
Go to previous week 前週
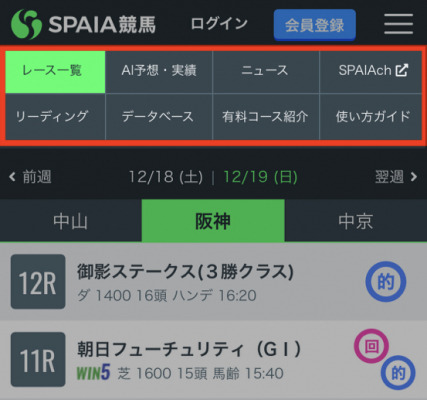coord(30,177)
